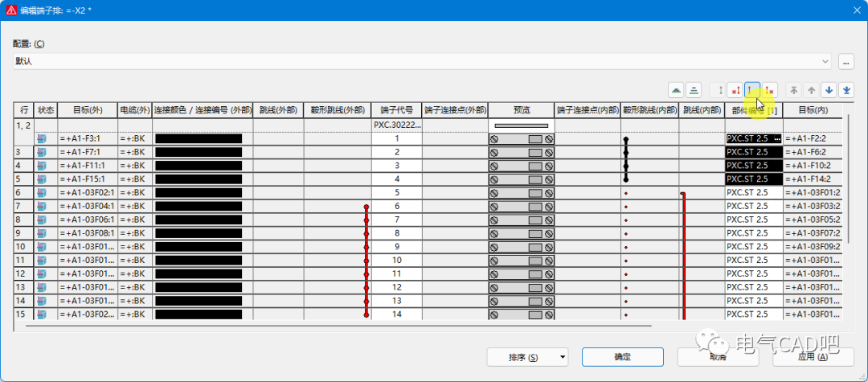
Task: Click PXC.ST 2.5 part cell in the =+A1-03F07:2 row
Action: [753, 233]
